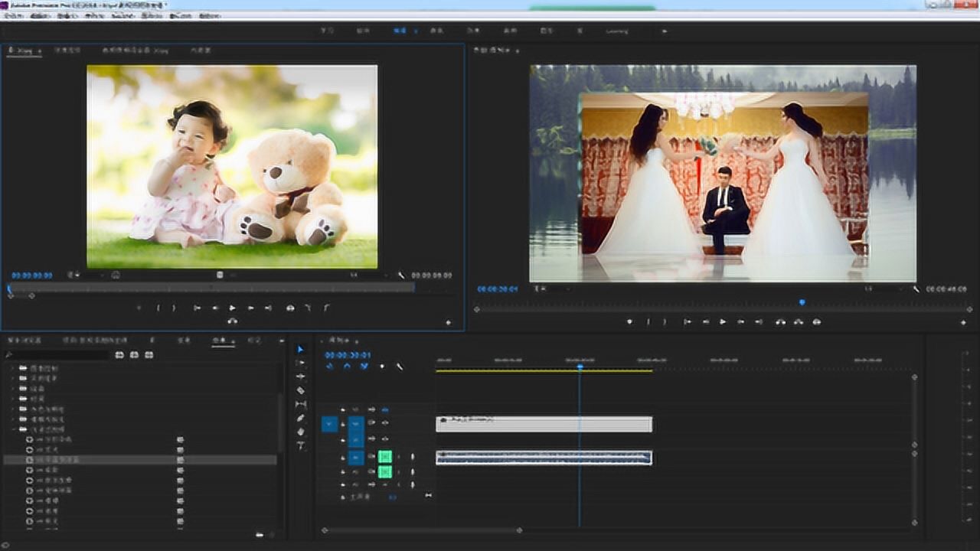Switch to the Color workspace tab
This screenshot has height=551, width=980.
pos(437,31)
